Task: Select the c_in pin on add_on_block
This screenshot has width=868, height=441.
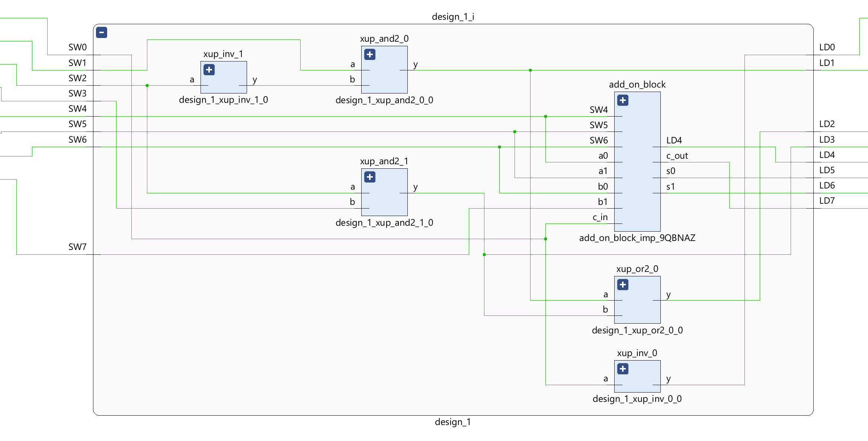Action: (600, 217)
